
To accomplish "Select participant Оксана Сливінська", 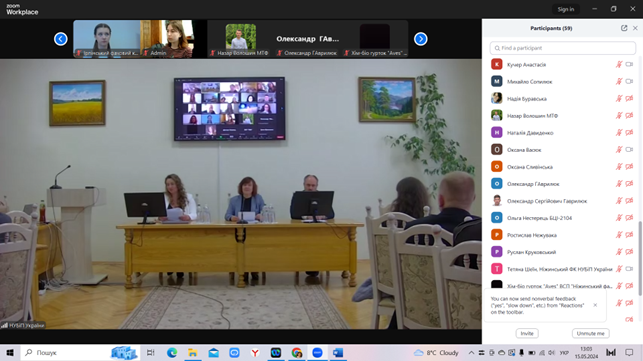I will [563, 167].
